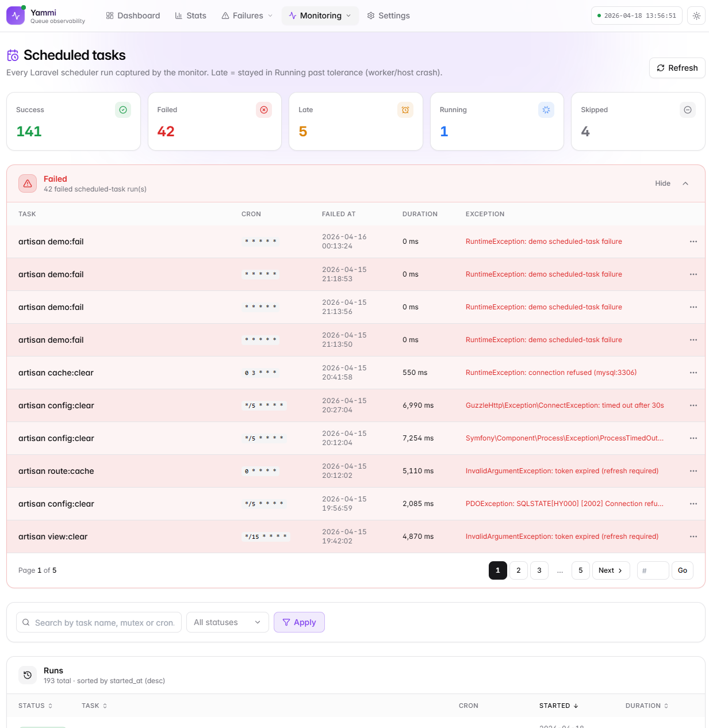Image resolution: width=709 pixels, height=728 pixels.
Task: Select the Success 141 summary card
Action: (74, 121)
